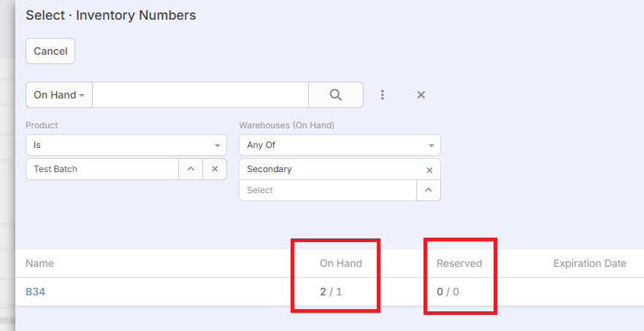Clear the Test Batch product value
Screen dimensions: 644x331
click(215, 169)
